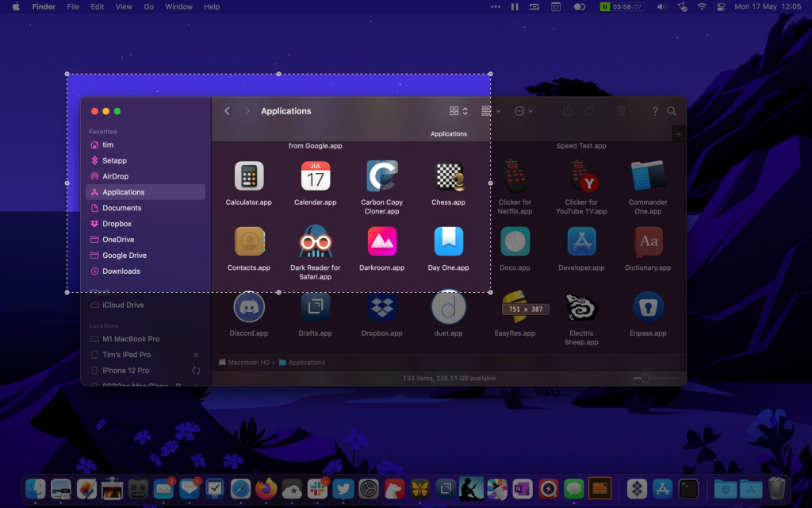
Task: Add a new Finder tab with plus button
Action: 679,134
